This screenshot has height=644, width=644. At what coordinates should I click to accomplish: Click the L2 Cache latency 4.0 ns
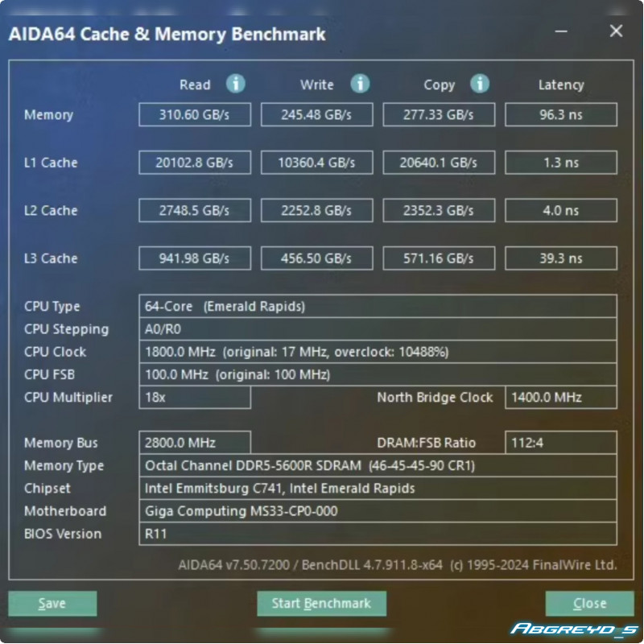[x=560, y=210]
